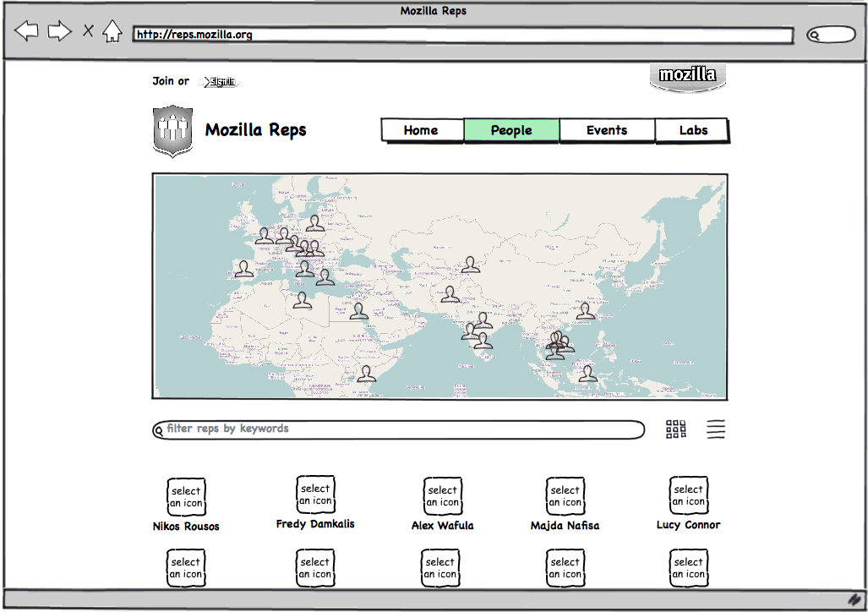Click rep marker in Central Asia
This screenshot has width=868, height=612.
(x=471, y=265)
